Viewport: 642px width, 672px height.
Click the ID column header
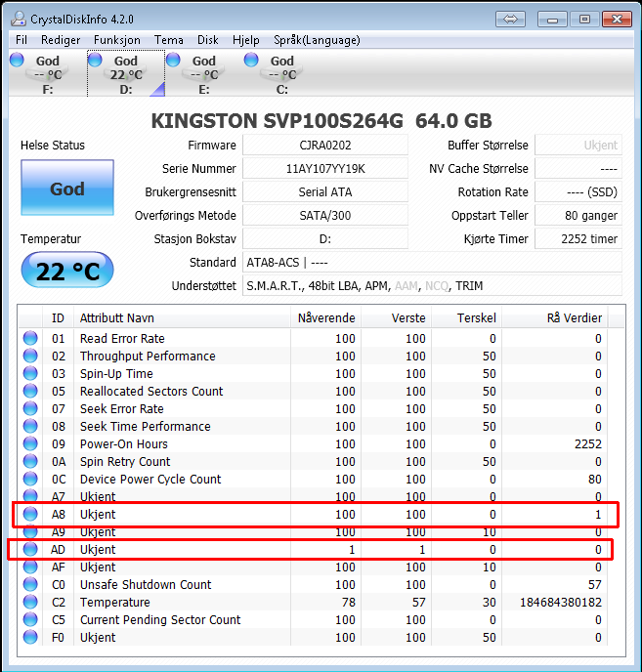(x=58, y=318)
